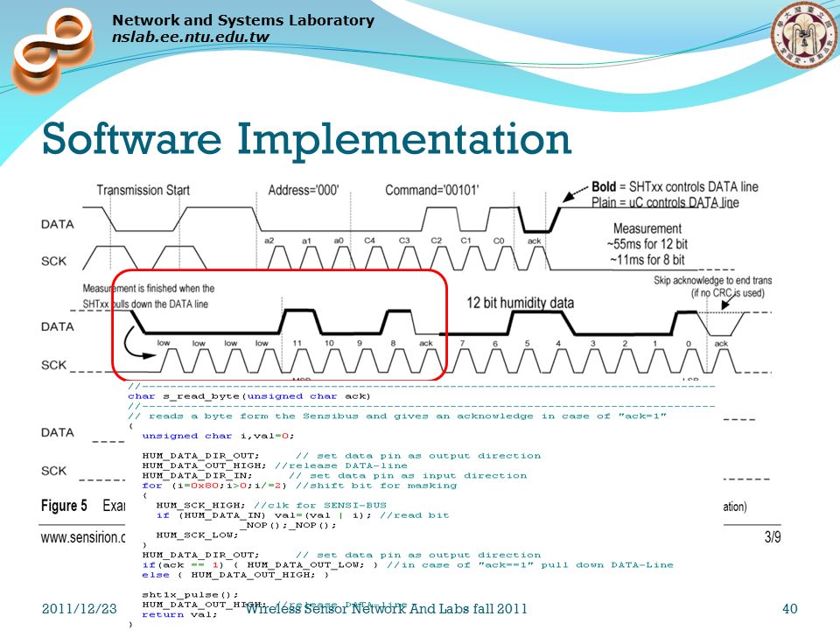Screen dimensions: 840x630
Task: Click the a2 address bit label
Action: coord(269,241)
